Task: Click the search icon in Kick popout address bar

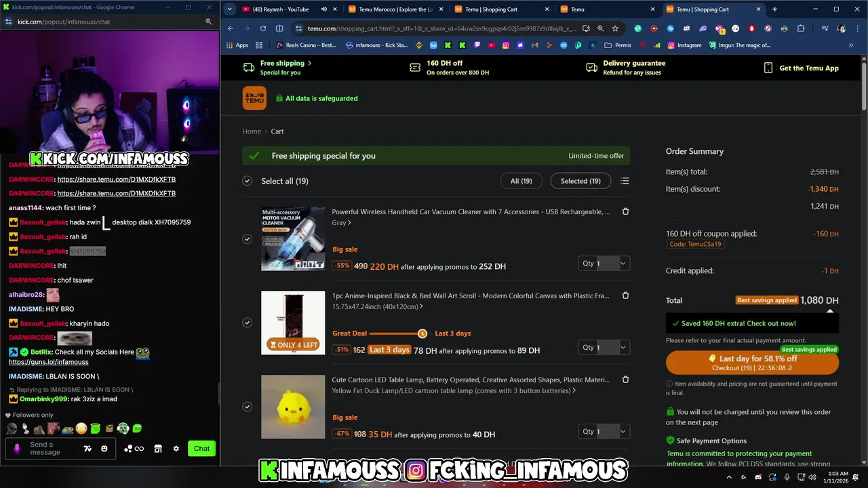Action: [x=209, y=22]
